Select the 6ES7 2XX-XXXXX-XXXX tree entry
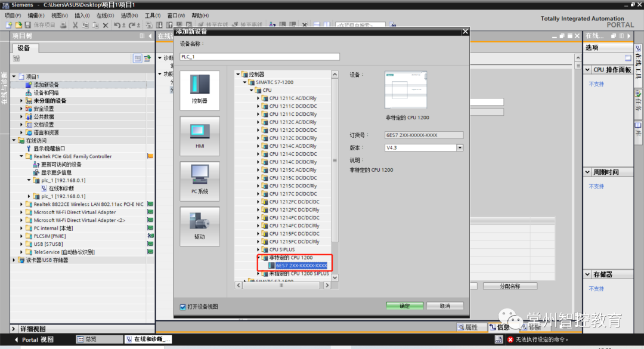 pos(302,265)
